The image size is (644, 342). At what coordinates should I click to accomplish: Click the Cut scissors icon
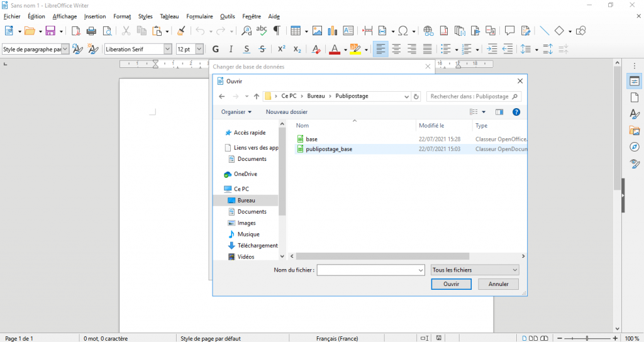click(126, 31)
